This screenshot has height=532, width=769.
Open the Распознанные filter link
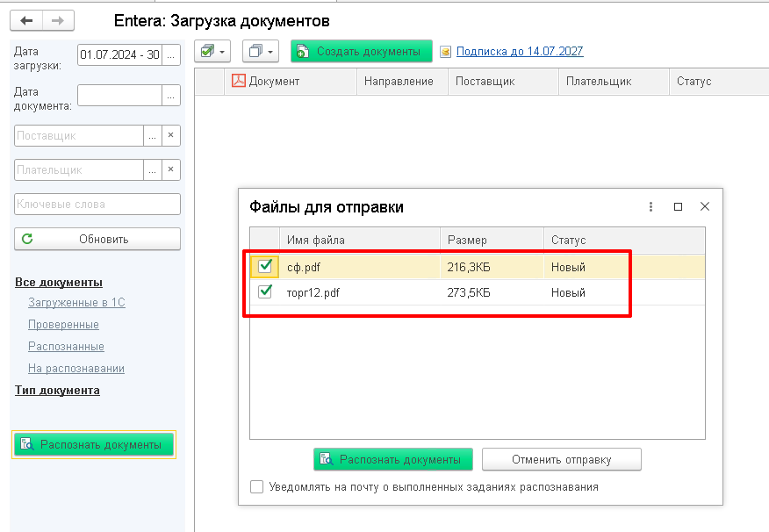[66, 347]
